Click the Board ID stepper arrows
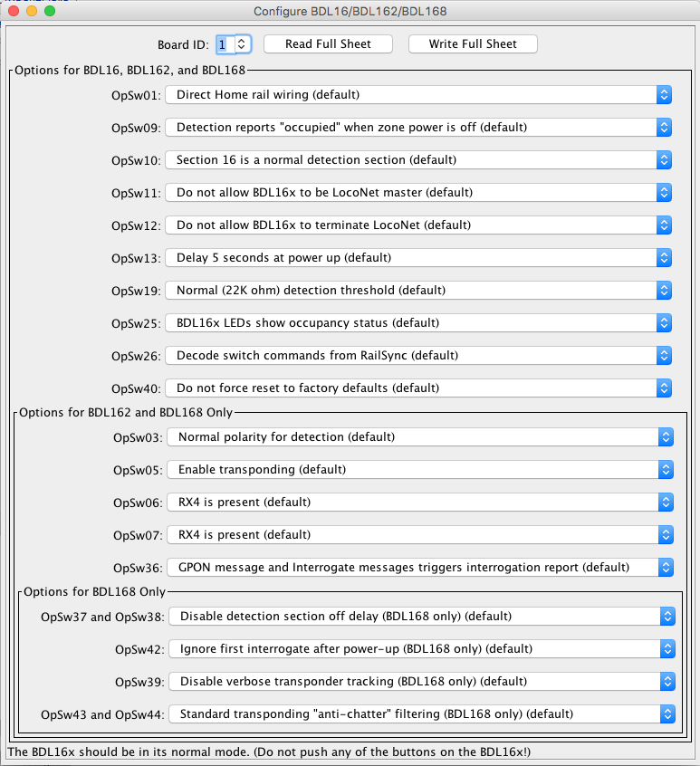The height and width of the screenshot is (766, 700). tap(242, 43)
